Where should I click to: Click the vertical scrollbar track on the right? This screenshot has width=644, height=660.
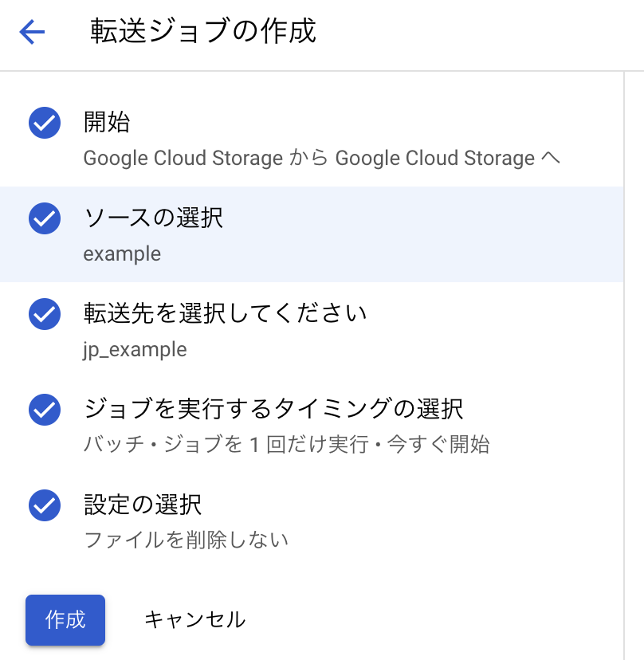pos(633,359)
